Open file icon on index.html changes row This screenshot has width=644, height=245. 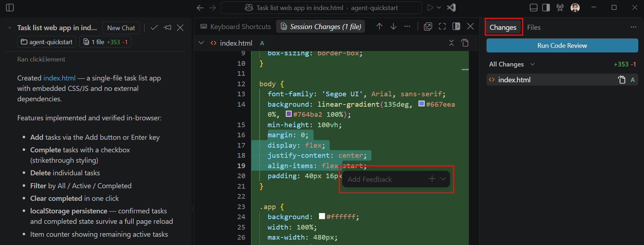click(x=621, y=80)
